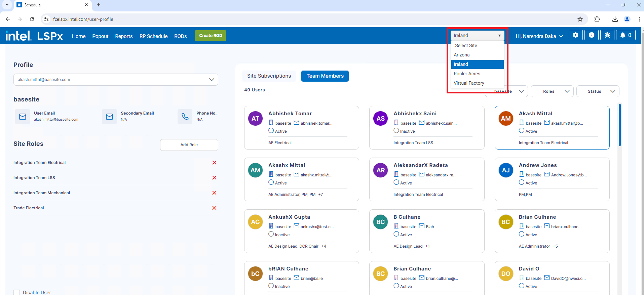Click the info icon in header
644x295 pixels.
pos(591,35)
